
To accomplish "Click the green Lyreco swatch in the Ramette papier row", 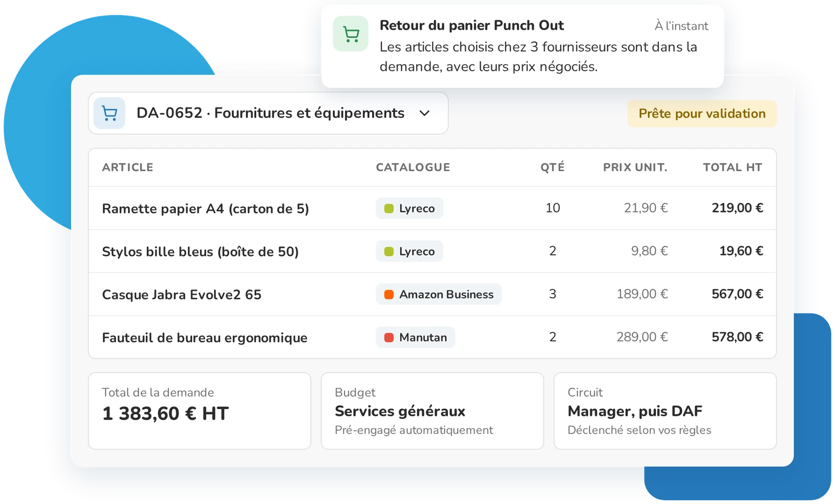I will point(389,209).
